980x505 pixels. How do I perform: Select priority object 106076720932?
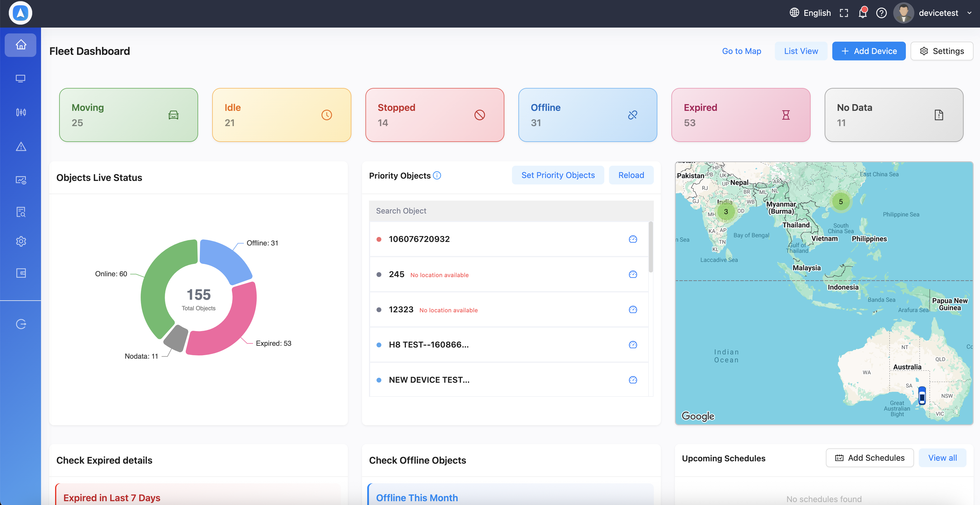click(x=509, y=239)
